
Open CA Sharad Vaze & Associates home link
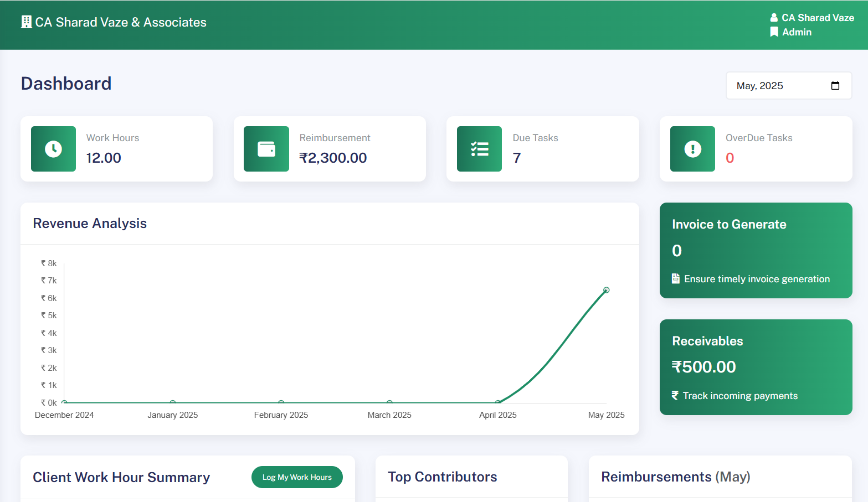(x=120, y=22)
